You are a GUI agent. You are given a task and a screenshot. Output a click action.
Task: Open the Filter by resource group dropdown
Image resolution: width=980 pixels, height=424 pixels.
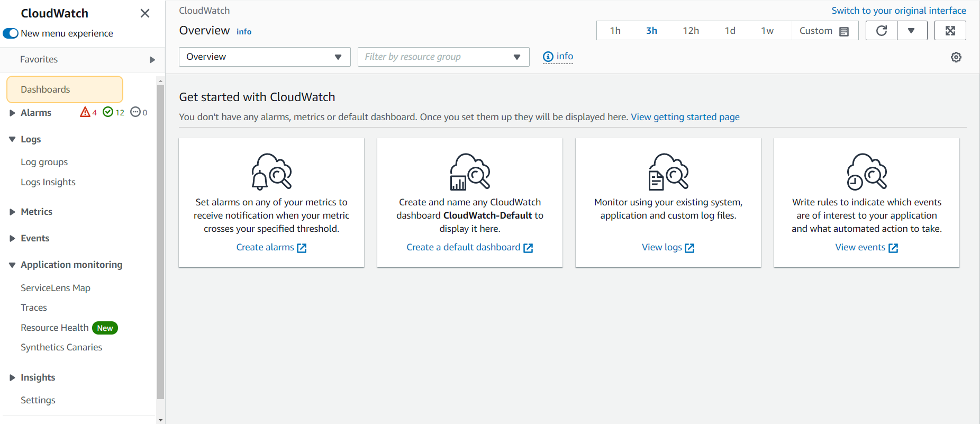(443, 57)
